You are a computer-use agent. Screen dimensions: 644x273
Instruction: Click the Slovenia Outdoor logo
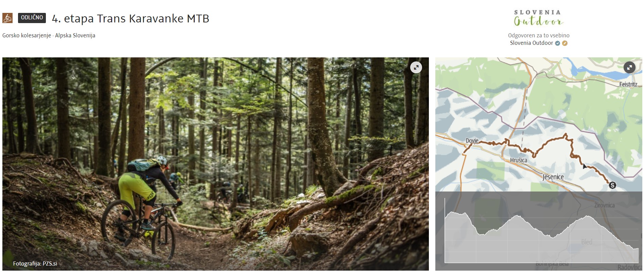pos(538,18)
